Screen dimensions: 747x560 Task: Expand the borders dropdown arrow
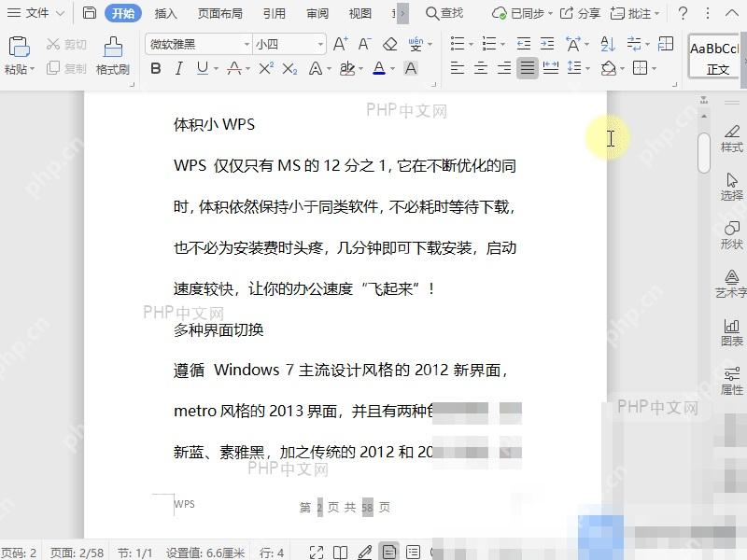click(655, 69)
